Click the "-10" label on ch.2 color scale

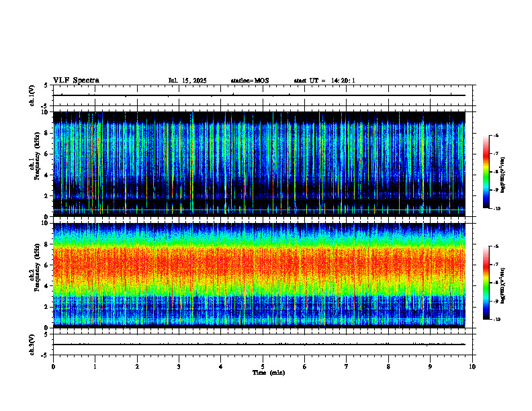[497, 320]
